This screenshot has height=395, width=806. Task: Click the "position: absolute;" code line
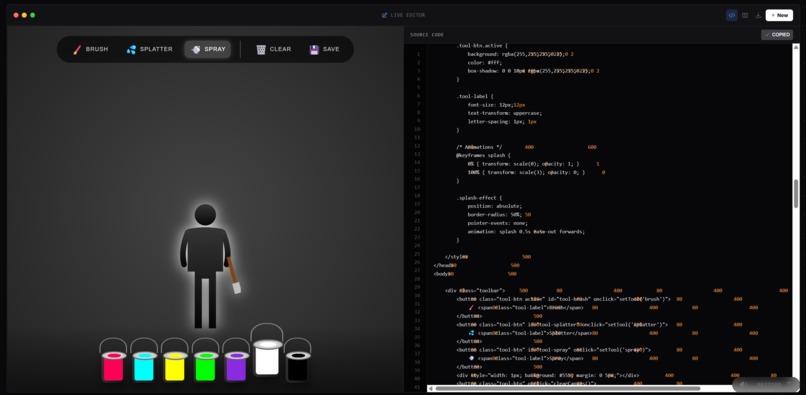pos(494,206)
